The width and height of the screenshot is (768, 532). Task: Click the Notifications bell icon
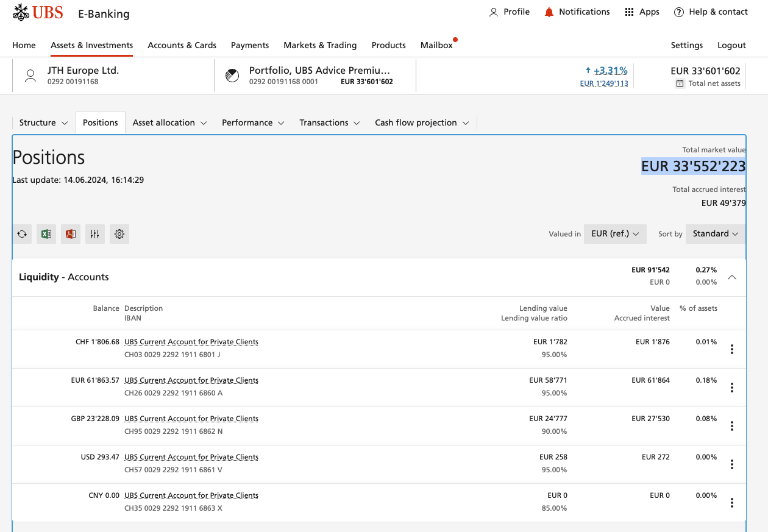pyautogui.click(x=549, y=12)
